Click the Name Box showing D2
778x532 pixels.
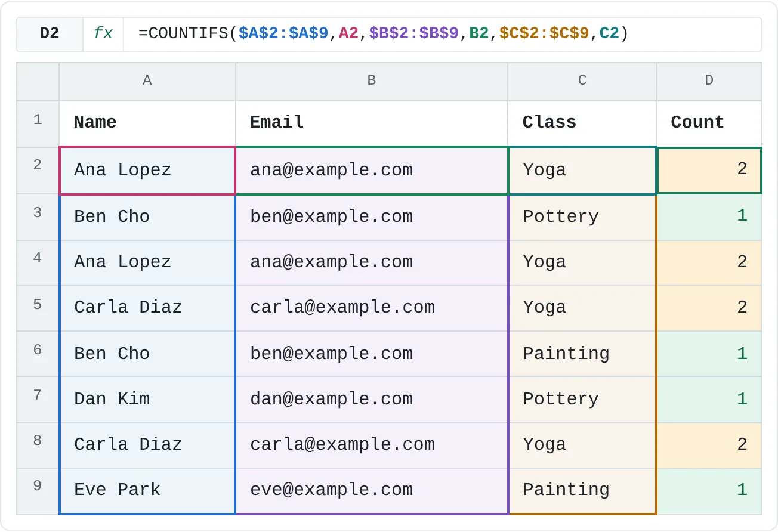click(x=50, y=34)
